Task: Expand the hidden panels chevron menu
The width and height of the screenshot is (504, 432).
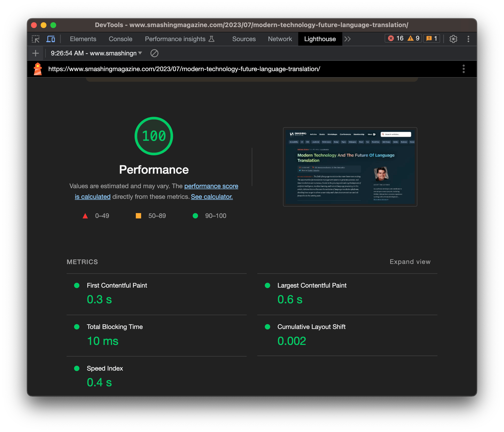Action: click(x=347, y=39)
